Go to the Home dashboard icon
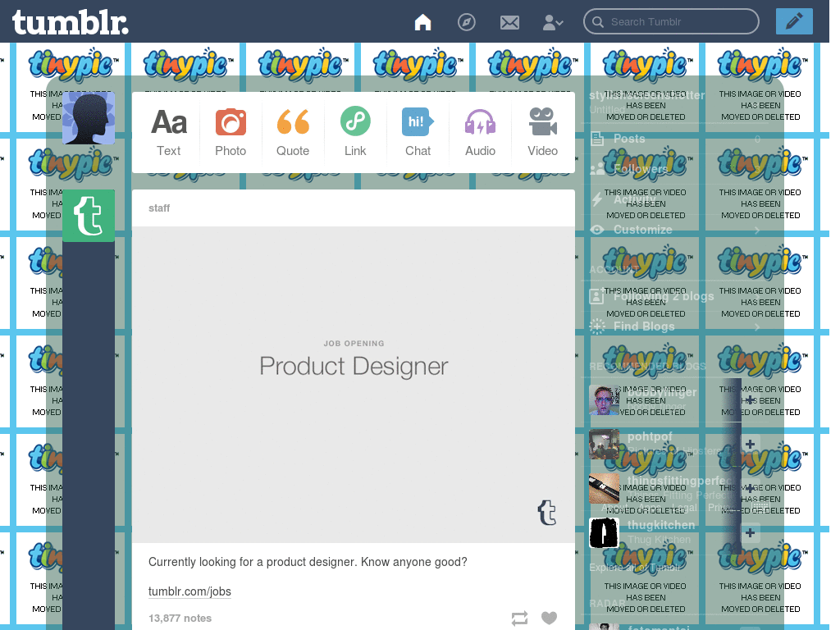 422,22
